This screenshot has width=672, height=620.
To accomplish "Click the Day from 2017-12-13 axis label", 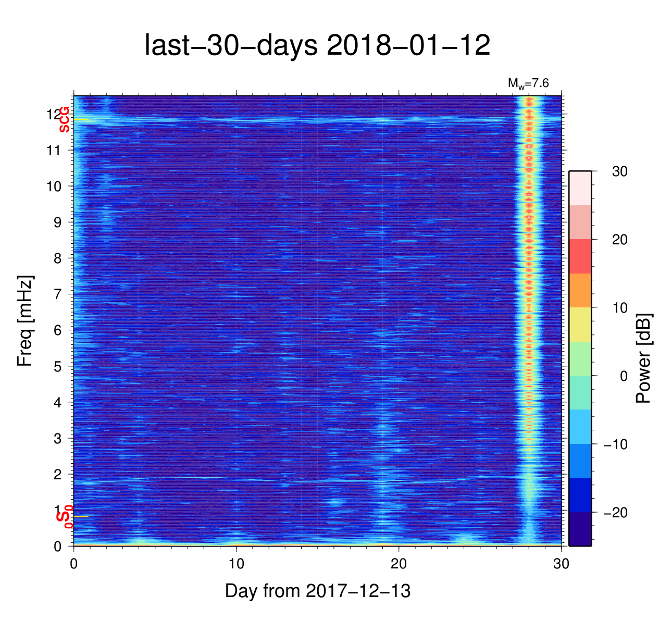I will 318,591.
